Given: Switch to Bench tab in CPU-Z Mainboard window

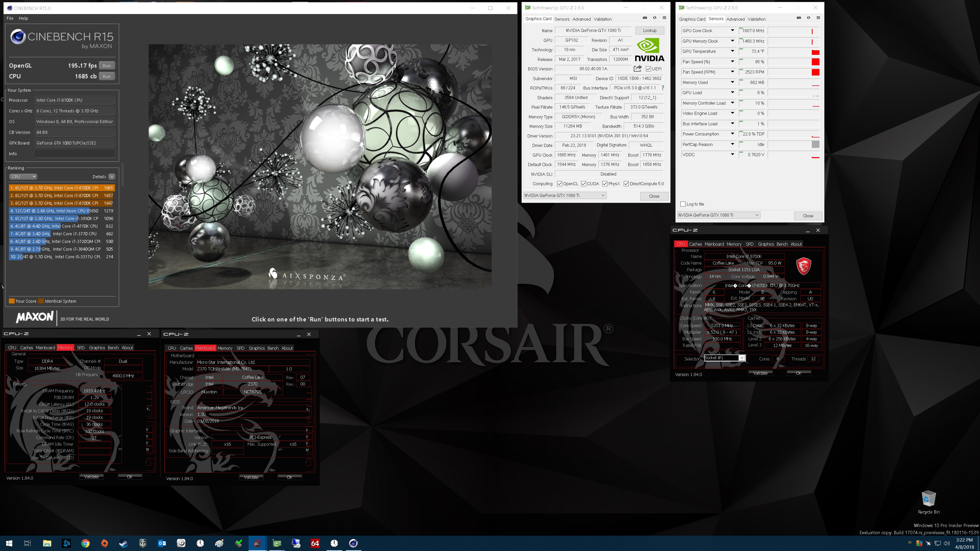Looking at the screenshot, I should [273, 348].
